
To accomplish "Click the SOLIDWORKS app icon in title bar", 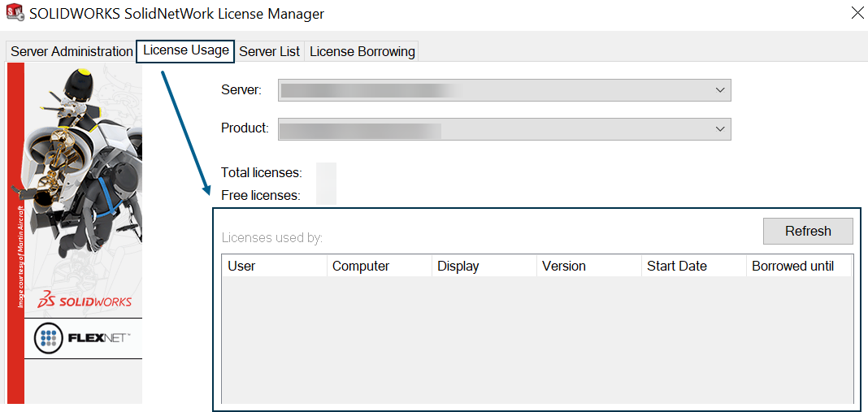I will [14, 13].
